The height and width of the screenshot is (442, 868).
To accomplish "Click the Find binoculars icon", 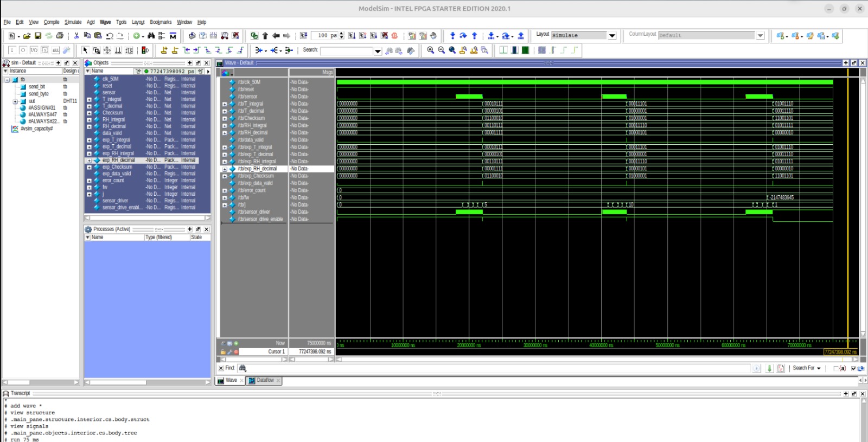I will (x=151, y=36).
